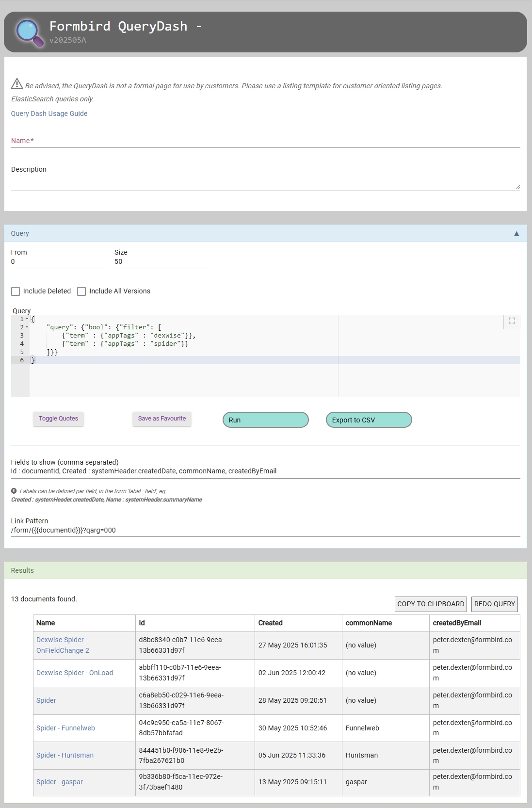Open Dexwise Spider - OnFieldChange 2 link
Screen dimensions: 532x808
click(x=63, y=645)
